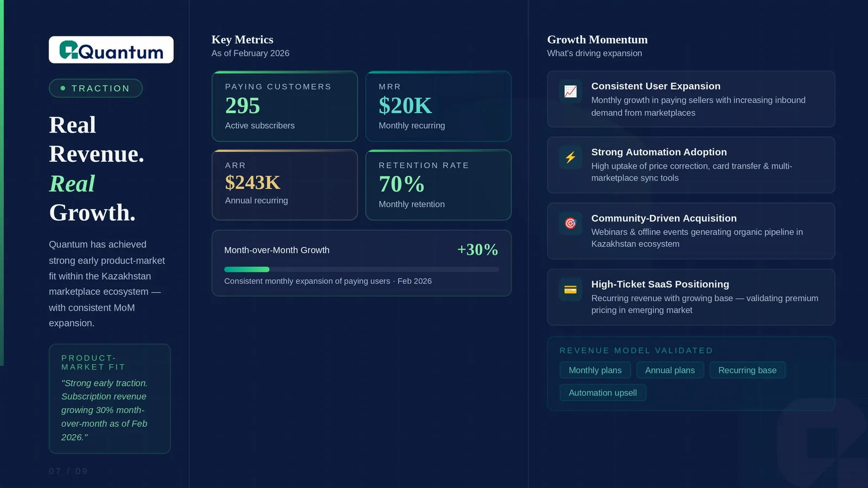Click the Recurring base tag

747,370
